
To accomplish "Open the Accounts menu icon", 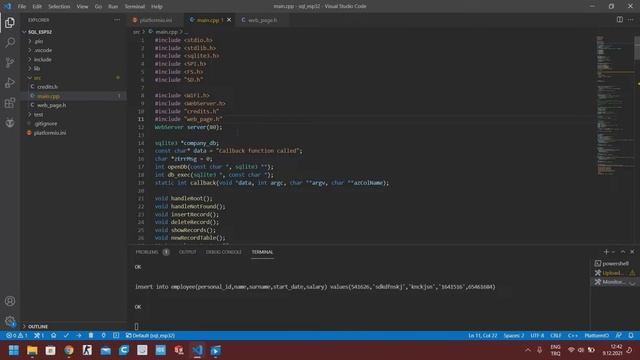I will (x=10, y=301).
